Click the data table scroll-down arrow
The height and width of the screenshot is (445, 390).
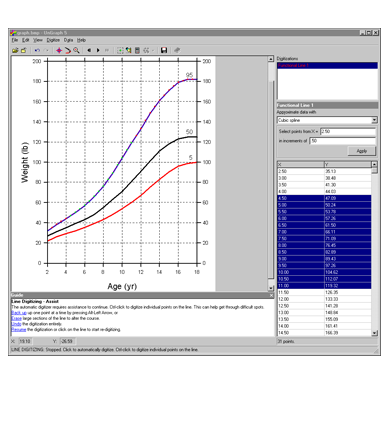tap(374, 333)
